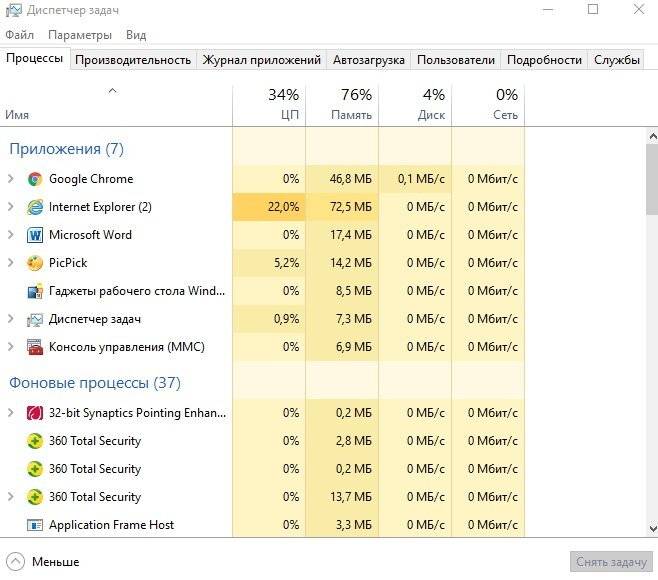
Task: Expand the Microsoft Word process group
Action: 10,235
